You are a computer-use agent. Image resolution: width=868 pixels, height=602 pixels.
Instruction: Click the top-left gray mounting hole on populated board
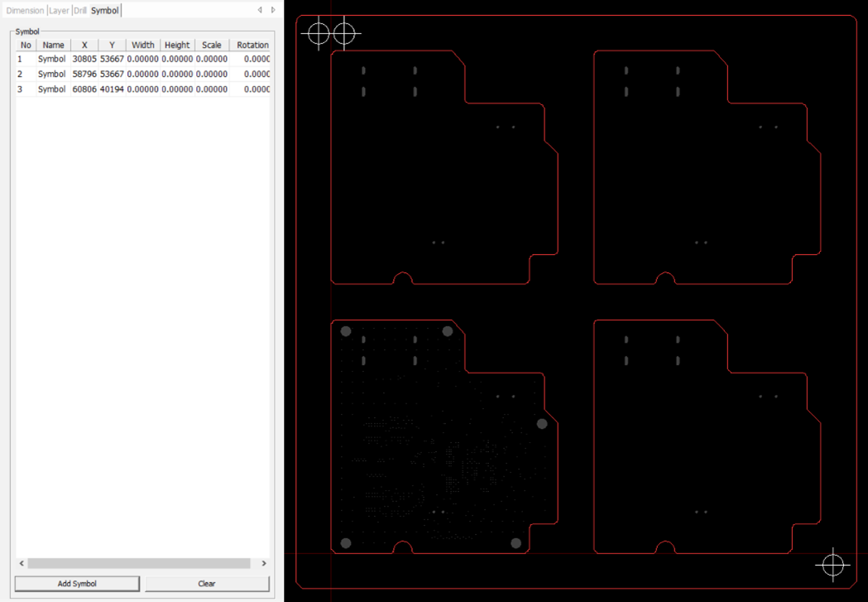pyautogui.click(x=346, y=331)
